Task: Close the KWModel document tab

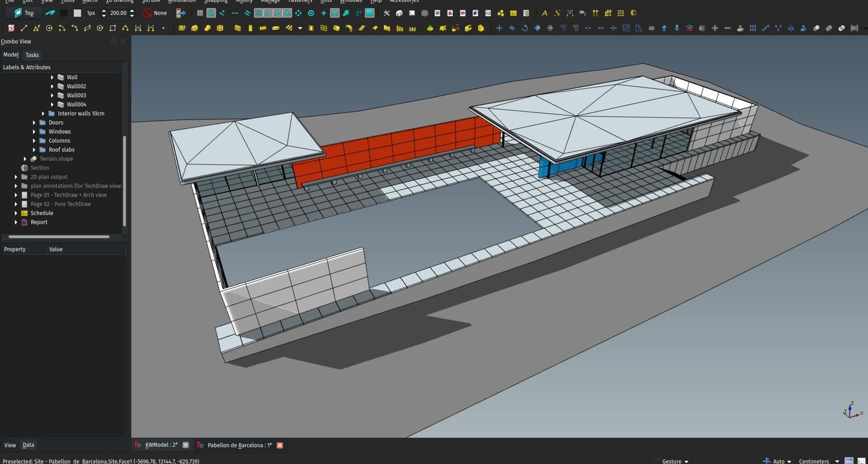Action: pos(185,445)
